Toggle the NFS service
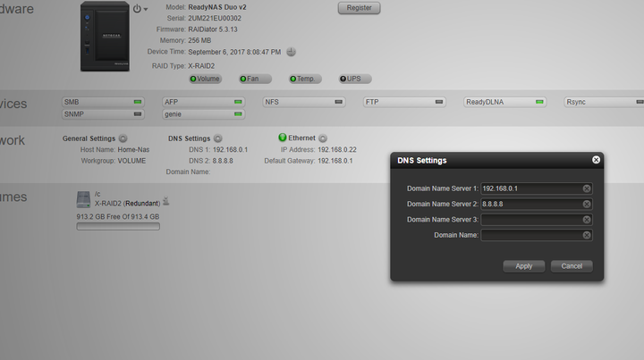The height and width of the screenshot is (360, 644). [x=304, y=102]
